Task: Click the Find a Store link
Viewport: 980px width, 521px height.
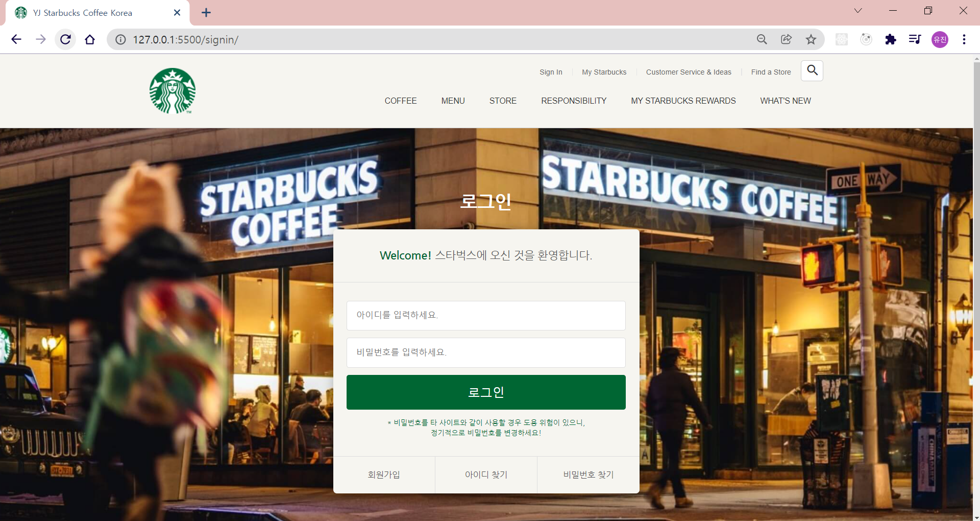Action: (771, 72)
